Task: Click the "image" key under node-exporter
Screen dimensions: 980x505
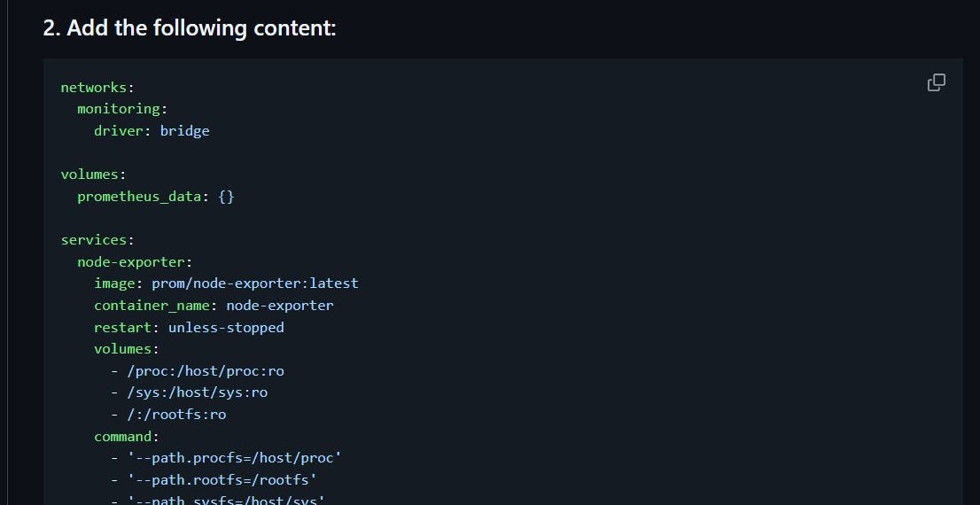Action: pos(114,284)
